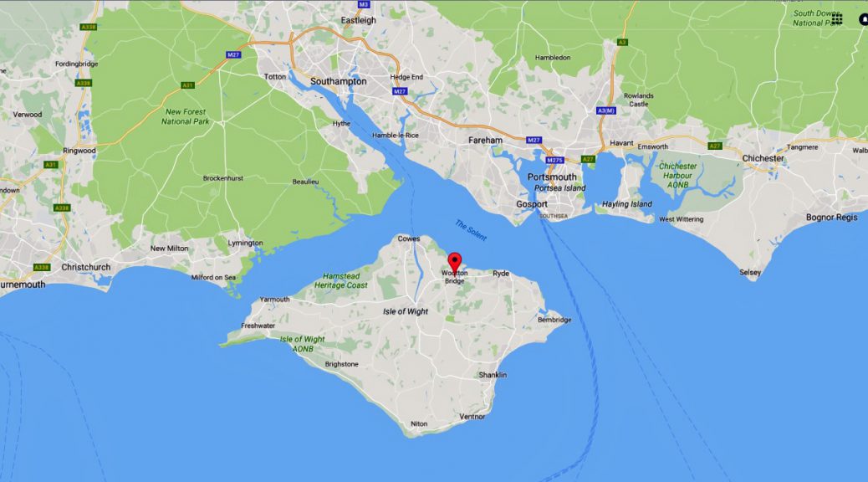Select the Portsmouth city label
The height and width of the screenshot is (482, 868).
tap(552, 177)
